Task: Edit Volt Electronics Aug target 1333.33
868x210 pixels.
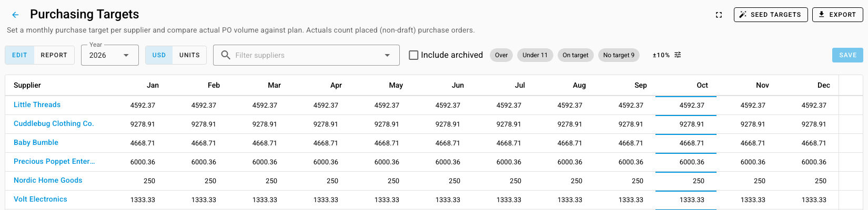Action: pos(570,200)
